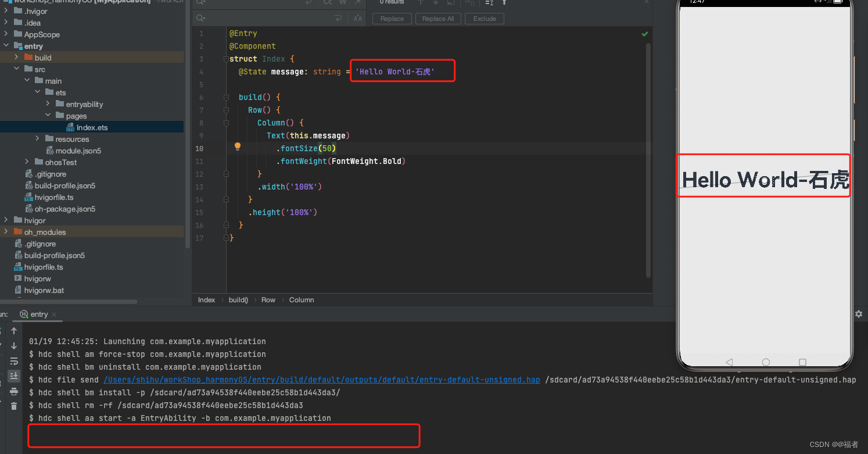This screenshot has height=454, width=868.
Task: Click the oh_modules folder icon
Action: [x=18, y=232]
